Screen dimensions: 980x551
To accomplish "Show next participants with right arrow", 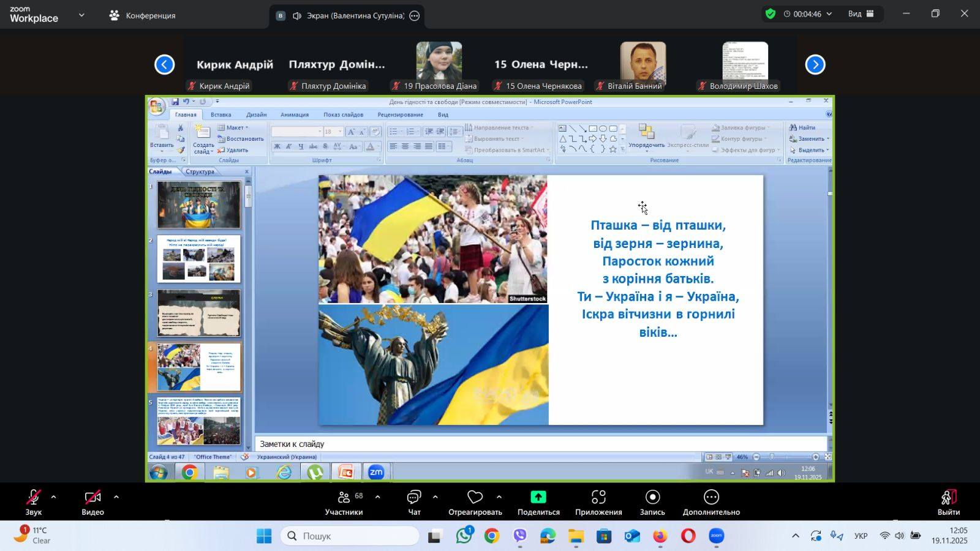I will click(815, 64).
